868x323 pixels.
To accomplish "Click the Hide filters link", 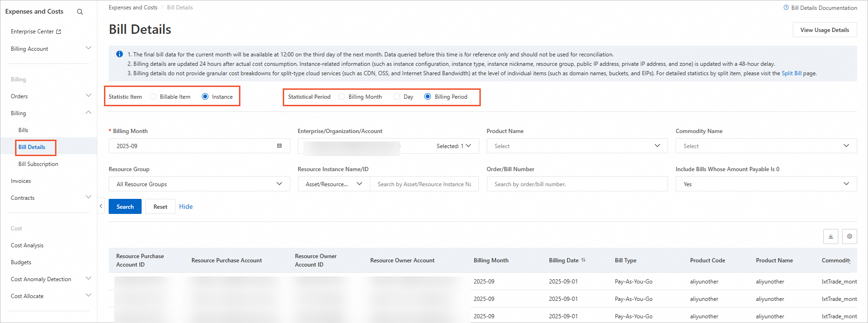I will (186, 206).
